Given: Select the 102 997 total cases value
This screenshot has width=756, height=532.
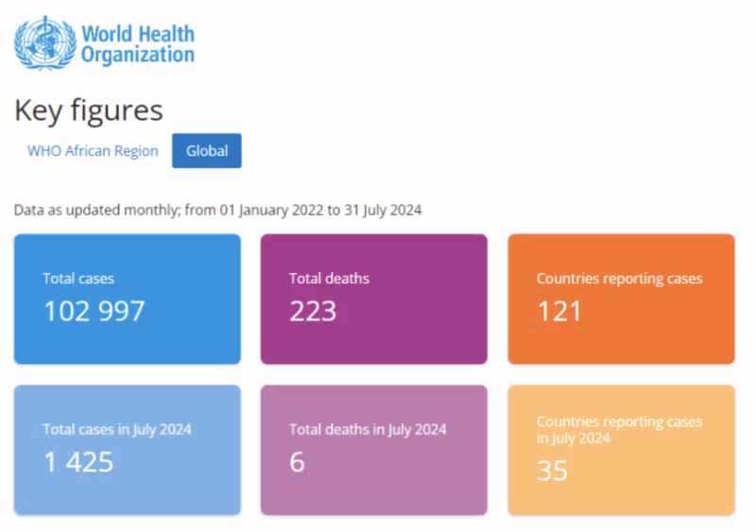Looking at the screenshot, I should click(94, 311).
